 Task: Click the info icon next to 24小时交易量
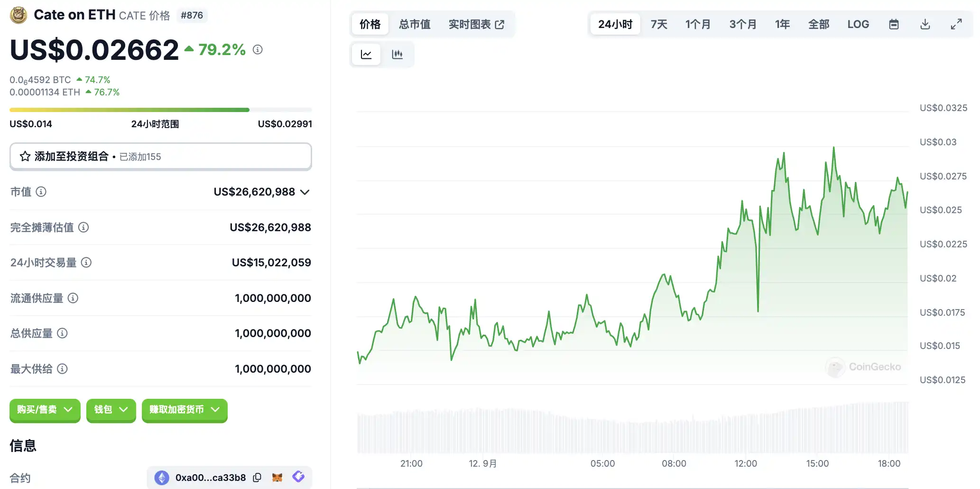[x=86, y=263]
